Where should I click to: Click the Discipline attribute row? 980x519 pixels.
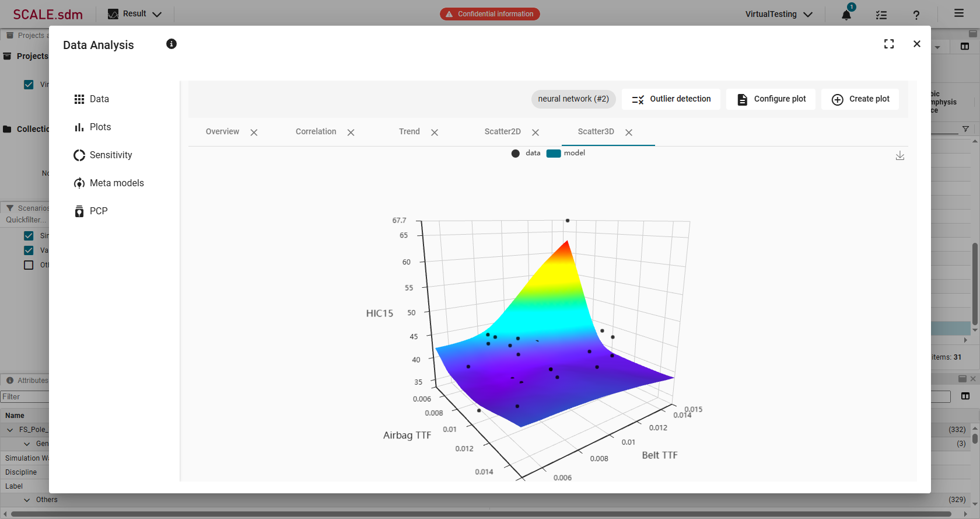tap(24, 472)
